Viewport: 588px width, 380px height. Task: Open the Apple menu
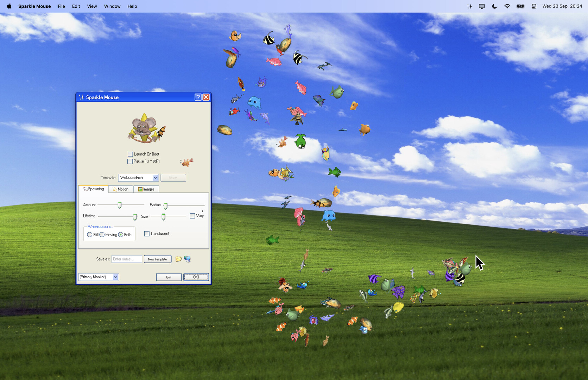pyautogui.click(x=9, y=6)
